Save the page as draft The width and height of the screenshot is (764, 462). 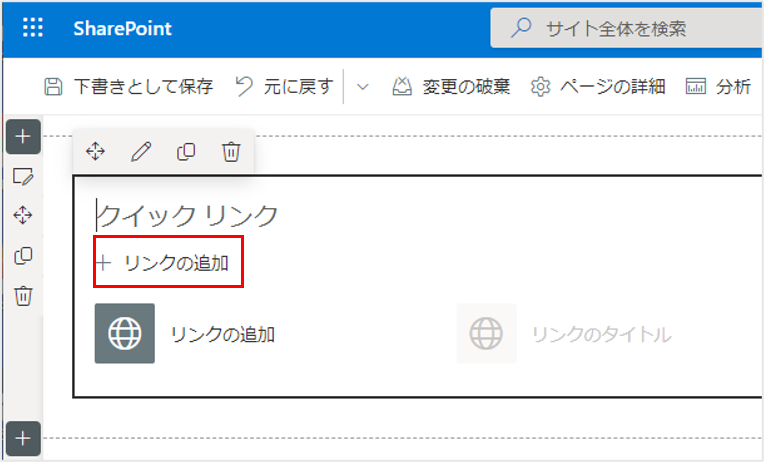(x=129, y=87)
